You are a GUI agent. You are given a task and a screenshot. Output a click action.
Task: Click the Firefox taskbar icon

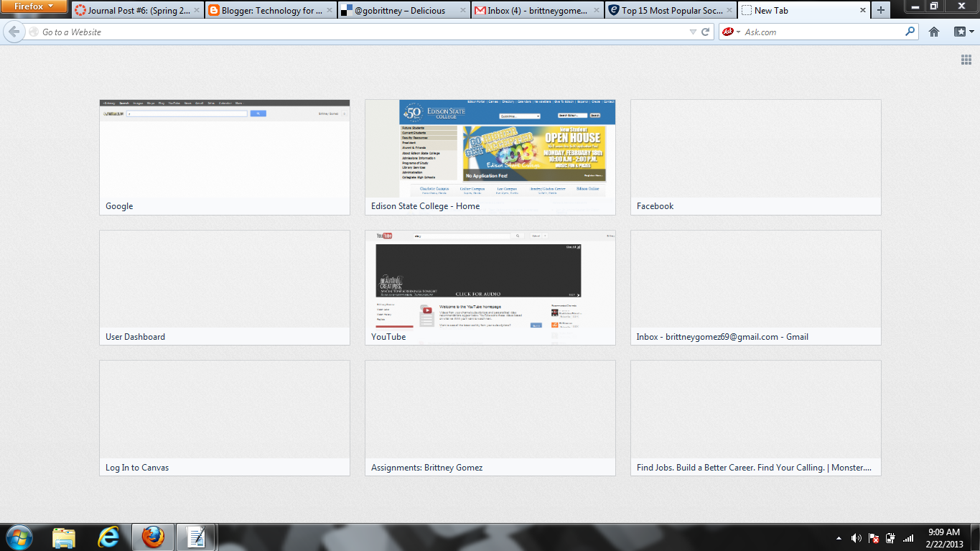153,537
